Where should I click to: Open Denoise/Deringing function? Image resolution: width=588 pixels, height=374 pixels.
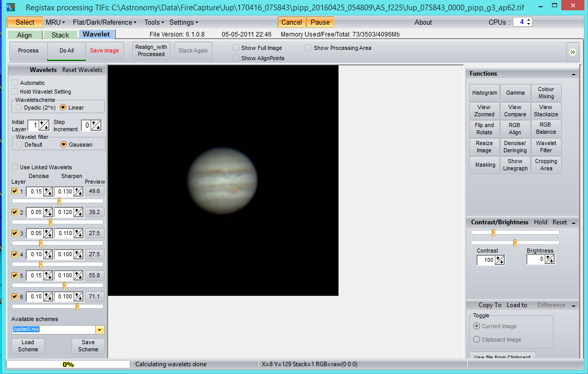point(515,147)
